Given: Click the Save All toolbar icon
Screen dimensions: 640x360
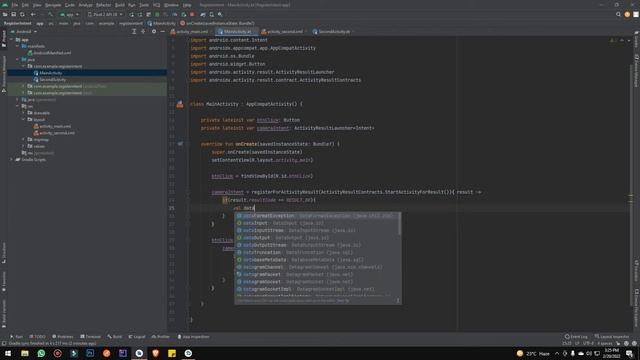Looking at the screenshot, I should (x=13, y=14).
